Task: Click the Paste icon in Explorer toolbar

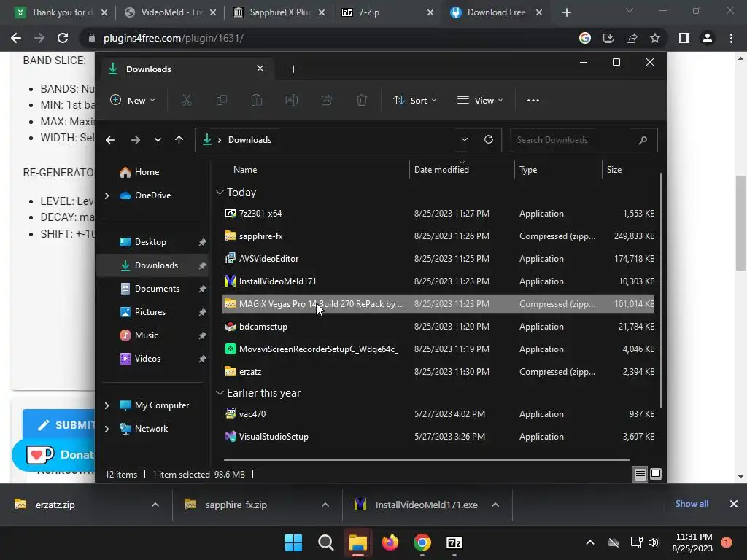Action: [257, 100]
